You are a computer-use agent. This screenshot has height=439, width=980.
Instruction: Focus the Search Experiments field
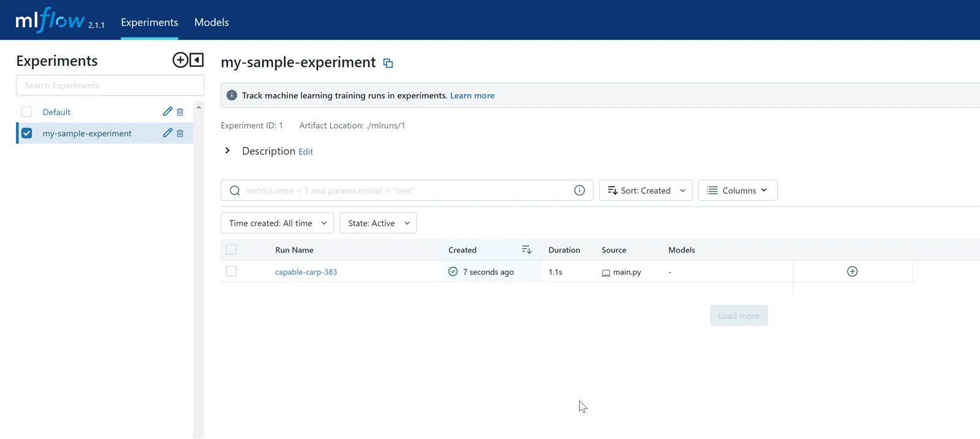tap(110, 85)
